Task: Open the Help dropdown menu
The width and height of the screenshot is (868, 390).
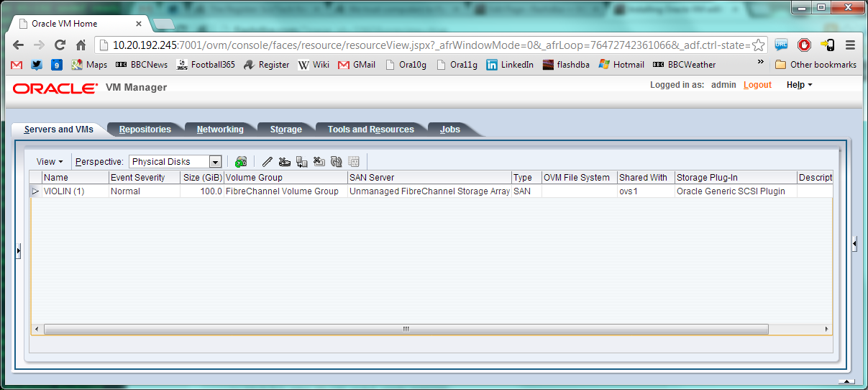Action: (799, 85)
